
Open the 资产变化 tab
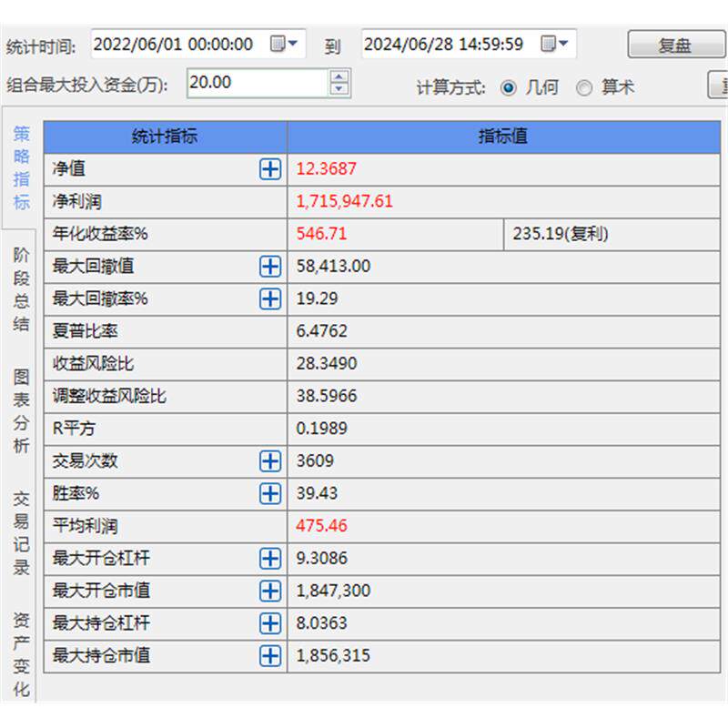21,654
